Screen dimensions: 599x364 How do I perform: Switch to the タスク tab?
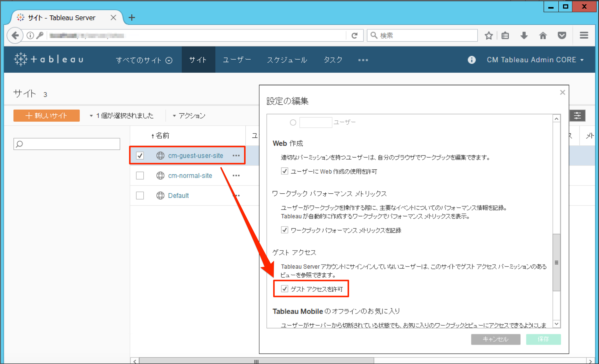(x=333, y=60)
